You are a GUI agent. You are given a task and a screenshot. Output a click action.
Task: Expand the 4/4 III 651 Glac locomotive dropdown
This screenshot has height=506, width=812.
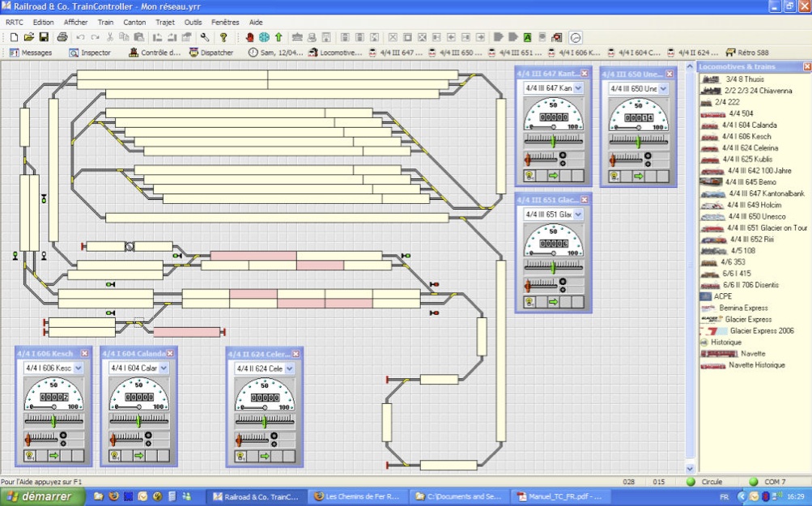(x=578, y=215)
